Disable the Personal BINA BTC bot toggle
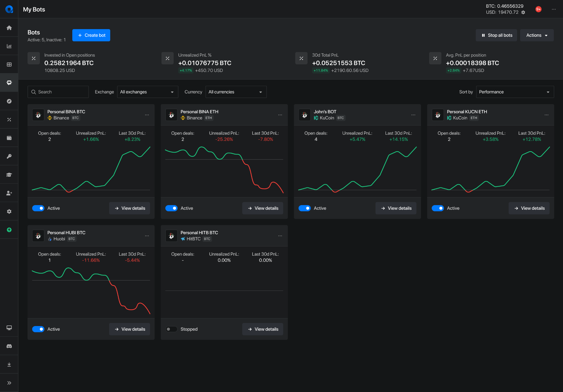This screenshot has width=563, height=392. point(38,208)
